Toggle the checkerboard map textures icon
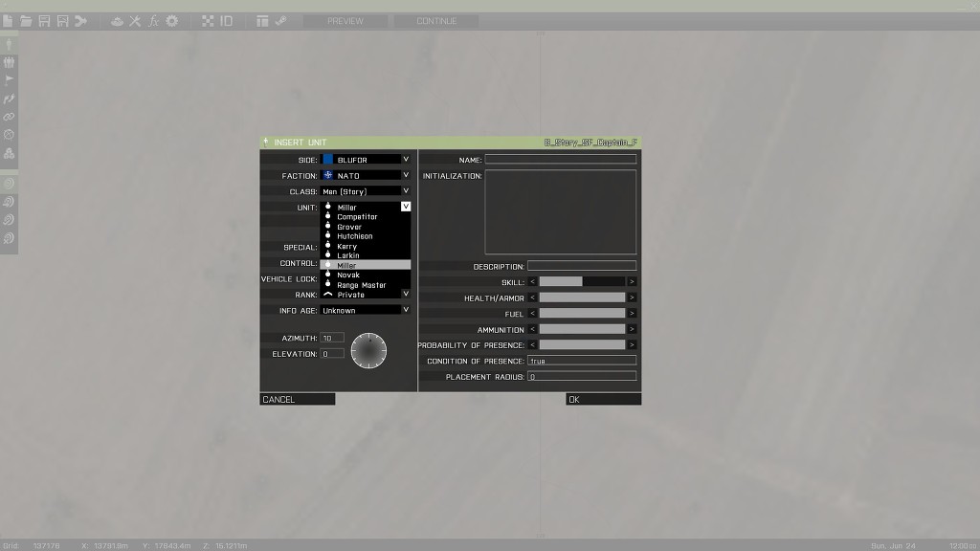This screenshot has height=551, width=980. coord(208,21)
